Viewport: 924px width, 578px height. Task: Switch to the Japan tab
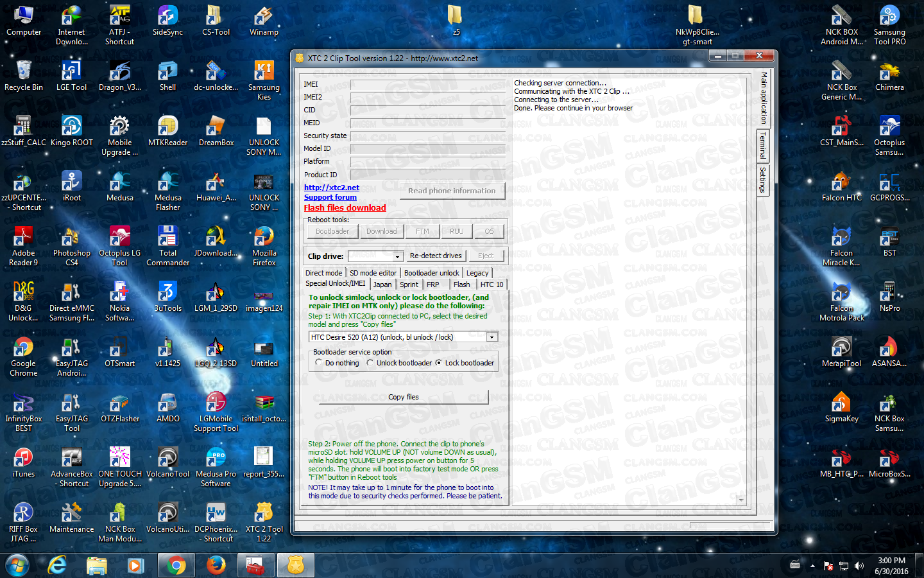tap(382, 285)
